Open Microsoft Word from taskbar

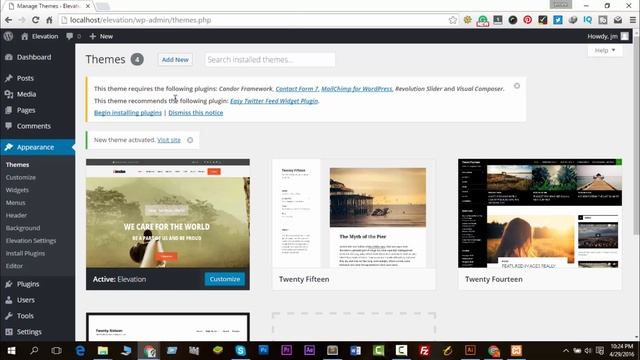(x=356, y=351)
